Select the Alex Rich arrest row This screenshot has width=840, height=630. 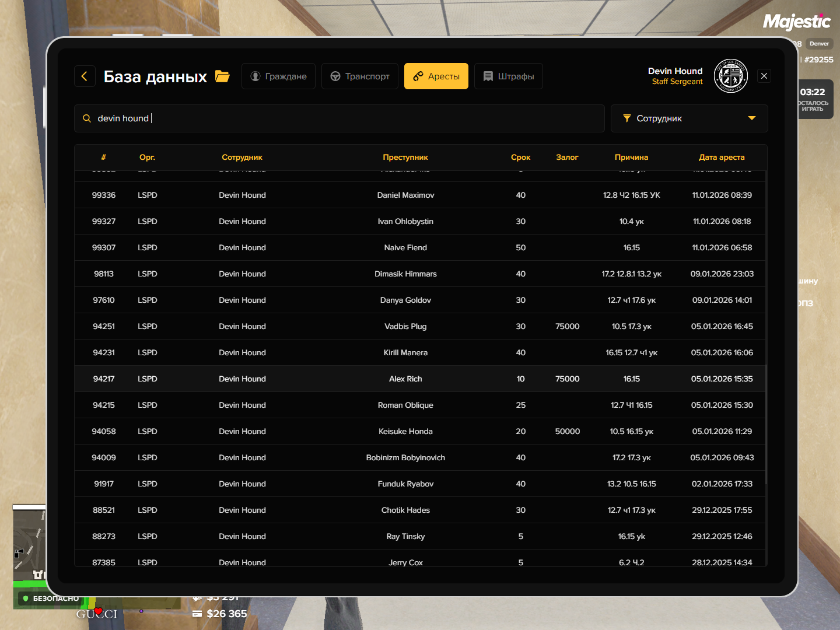tap(405, 379)
